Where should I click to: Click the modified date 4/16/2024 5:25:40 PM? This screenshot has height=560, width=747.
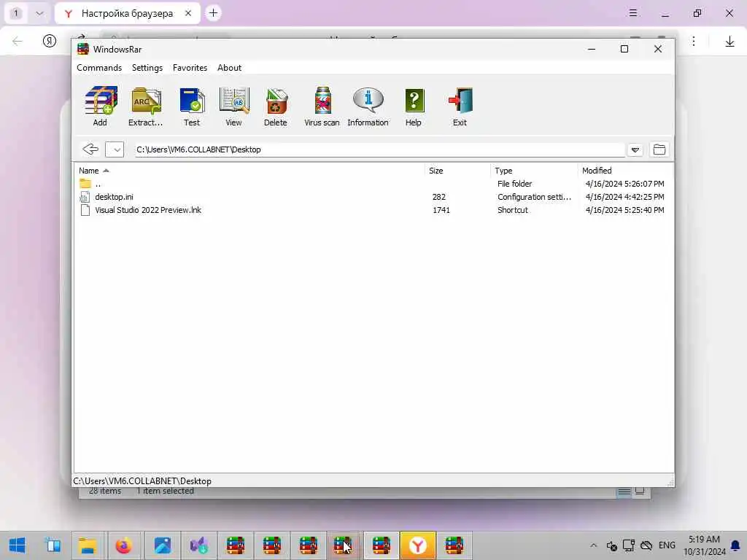point(624,210)
